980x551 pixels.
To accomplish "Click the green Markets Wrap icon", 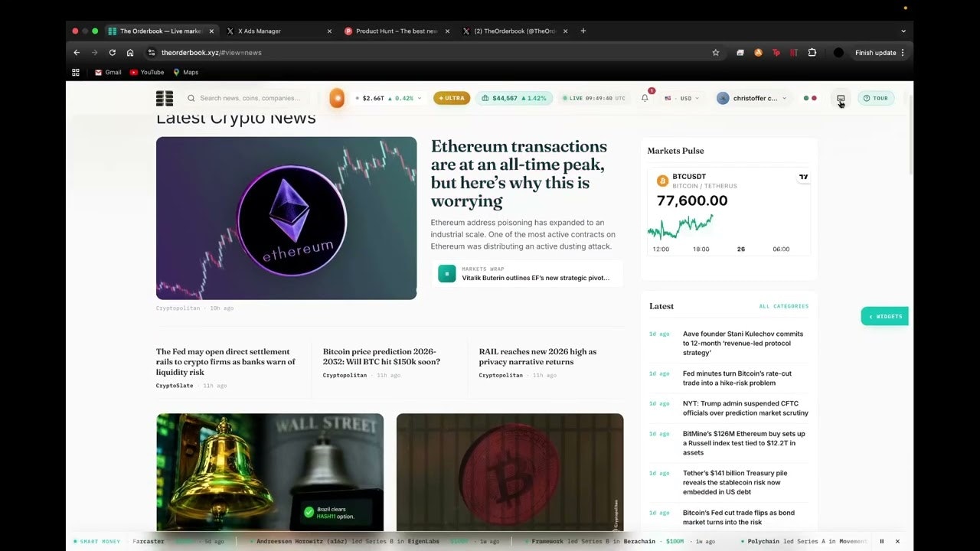I will 446,273.
